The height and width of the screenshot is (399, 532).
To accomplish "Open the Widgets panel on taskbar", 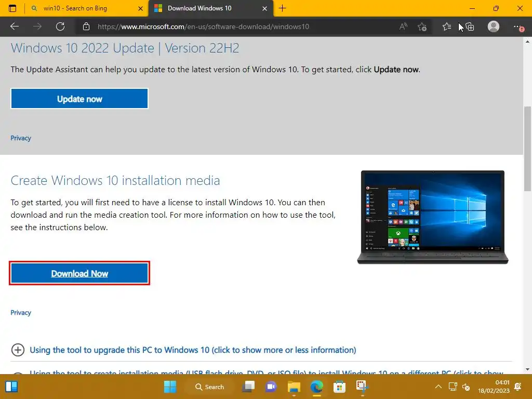I will (11, 387).
